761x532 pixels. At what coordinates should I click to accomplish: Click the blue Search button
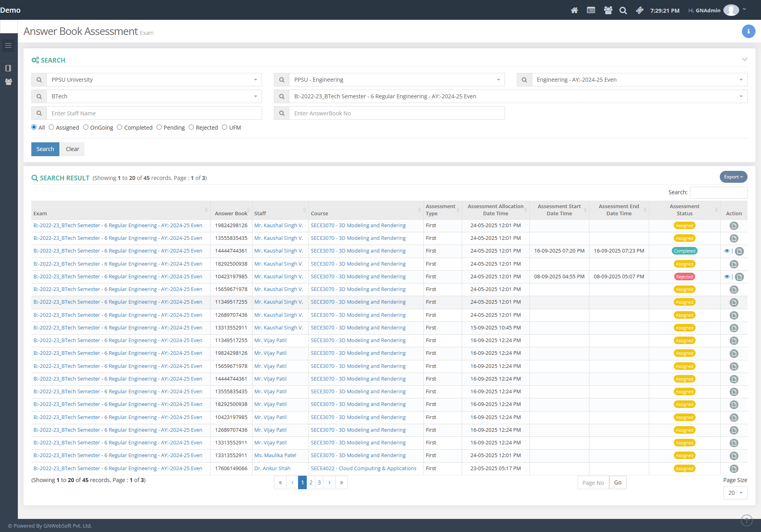coord(45,149)
